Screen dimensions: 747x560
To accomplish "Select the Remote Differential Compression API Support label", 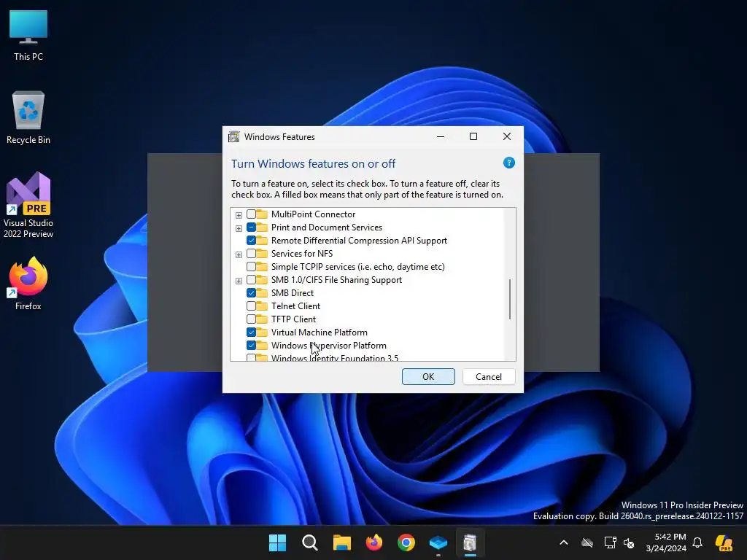I will (x=359, y=241).
